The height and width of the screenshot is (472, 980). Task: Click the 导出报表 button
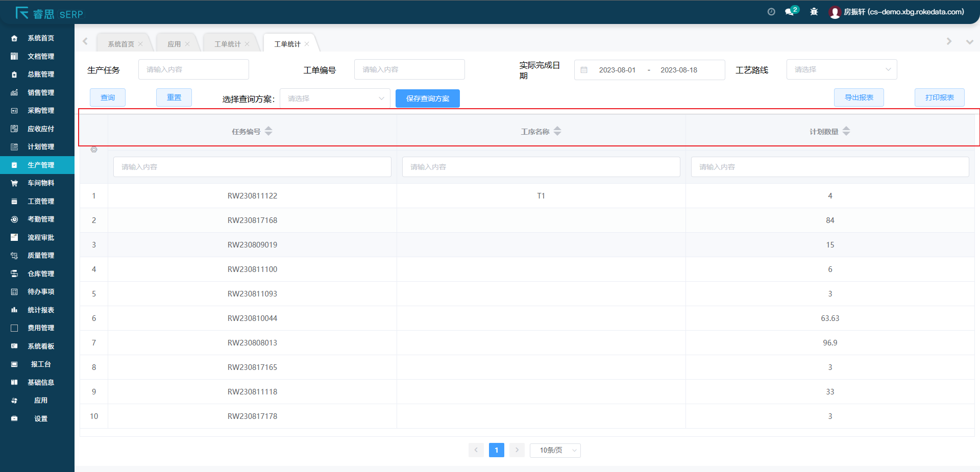coord(859,97)
